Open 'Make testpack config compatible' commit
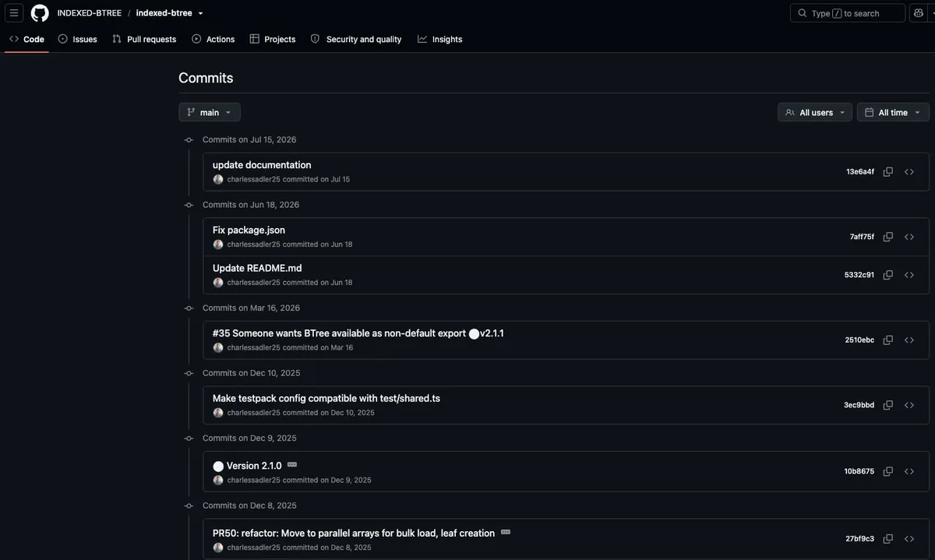The width and height of the screenshot is (935, 560). 326,398
